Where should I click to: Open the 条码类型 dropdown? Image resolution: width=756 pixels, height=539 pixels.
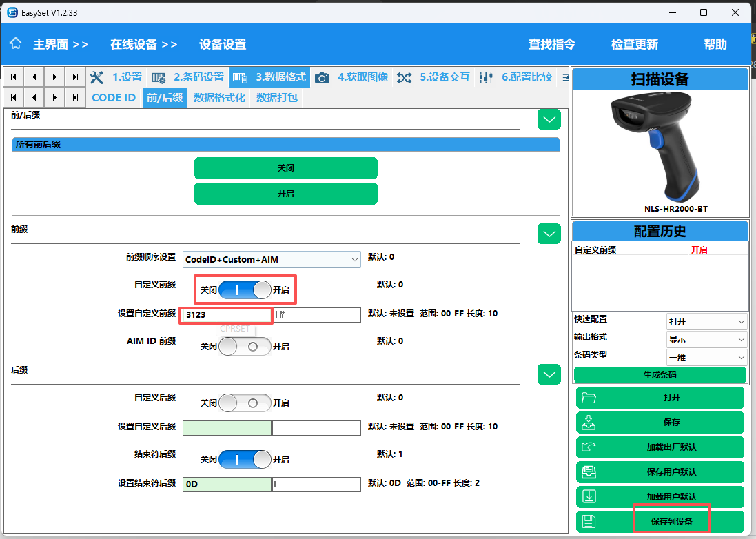point(706,358)
